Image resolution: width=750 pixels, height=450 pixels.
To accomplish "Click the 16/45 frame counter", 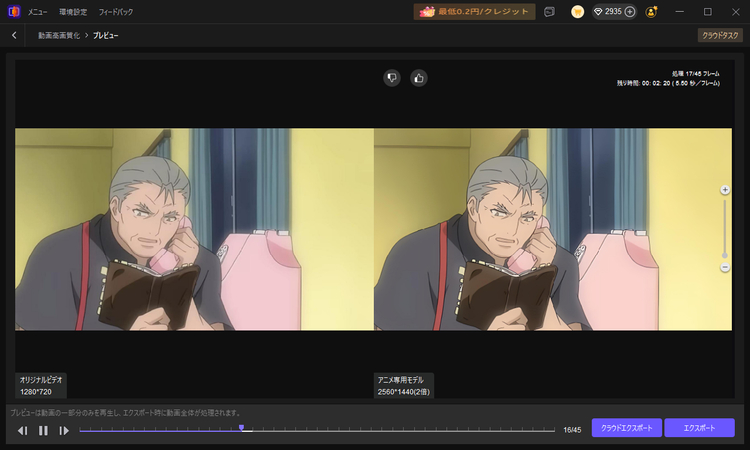I will (x=572, y=430).
